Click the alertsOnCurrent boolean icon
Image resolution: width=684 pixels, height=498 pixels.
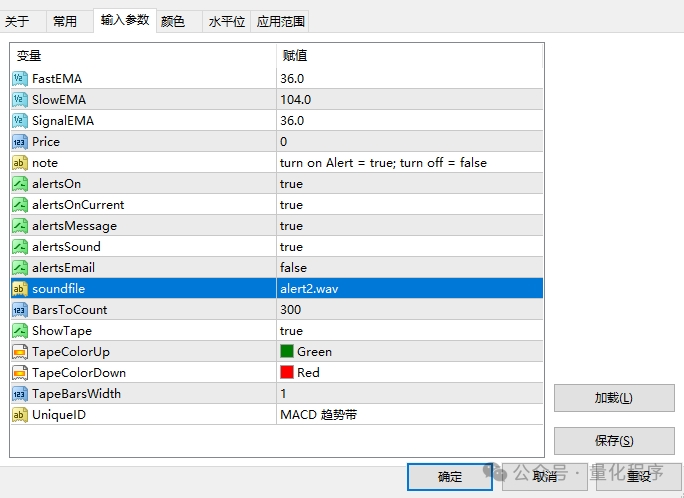(20, 205)
